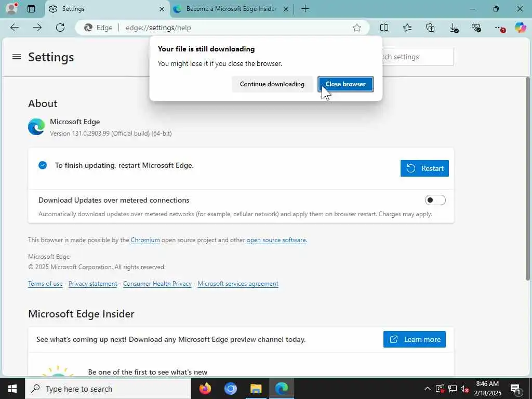Image resolution: width=532 pixels, height=399 pixels.
Task: Open Firefox from the taskbar
Action: [205, 389]
